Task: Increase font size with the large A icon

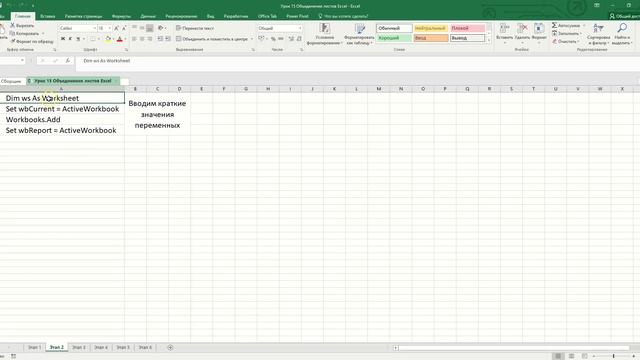Action: coord(116,28)
